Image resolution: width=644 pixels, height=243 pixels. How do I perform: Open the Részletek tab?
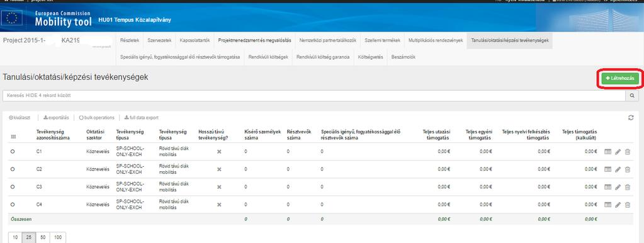[x=130, y=41]
